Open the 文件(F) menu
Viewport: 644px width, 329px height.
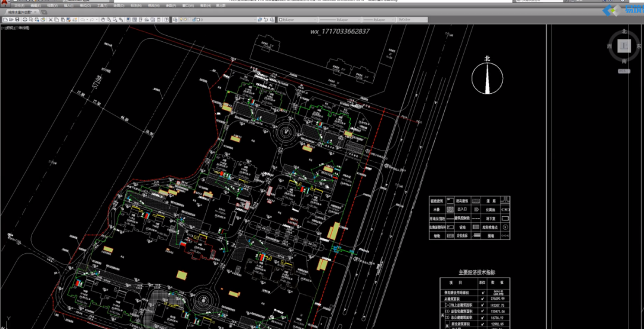tap(19, 5)
